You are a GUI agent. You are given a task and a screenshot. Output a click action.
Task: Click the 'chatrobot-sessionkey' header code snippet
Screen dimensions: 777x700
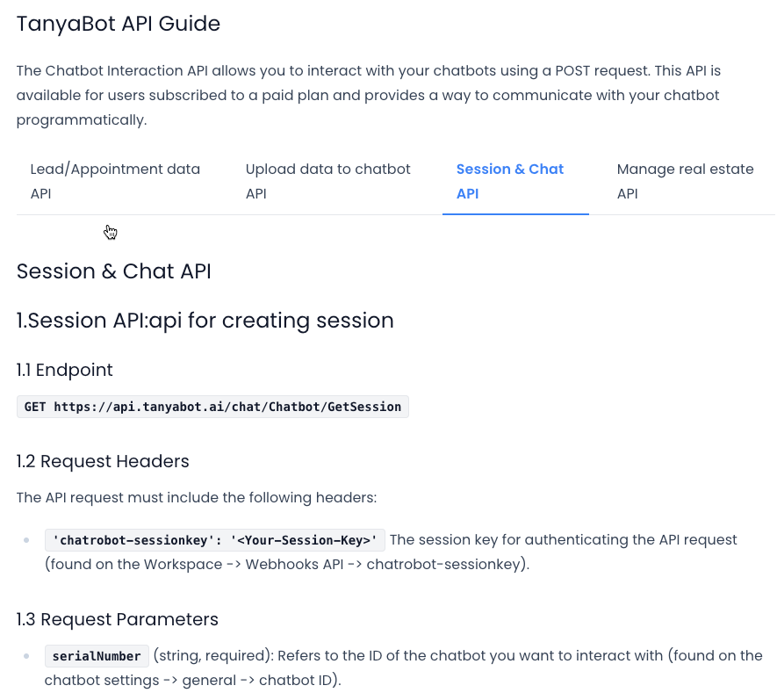(215, 540)
